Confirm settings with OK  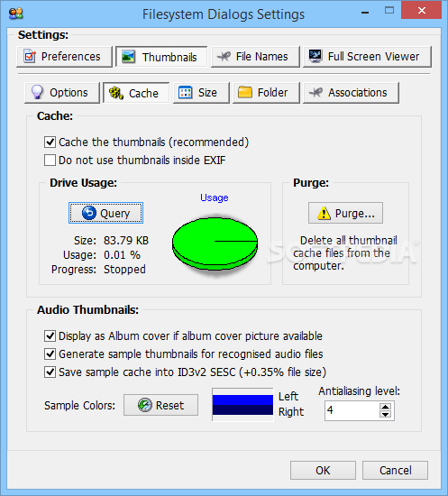click(323, 471)
